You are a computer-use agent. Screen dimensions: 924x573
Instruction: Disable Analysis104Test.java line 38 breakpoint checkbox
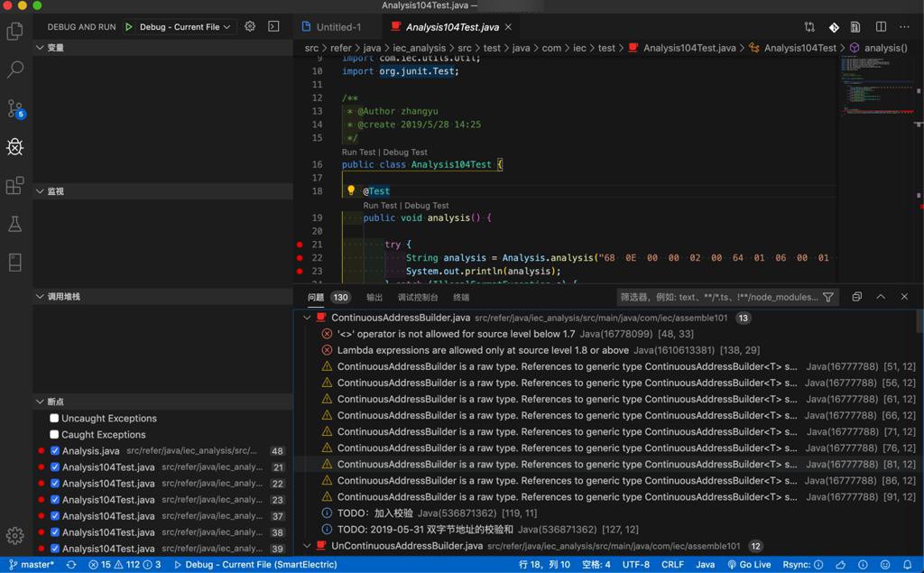(x=55, y=532)
